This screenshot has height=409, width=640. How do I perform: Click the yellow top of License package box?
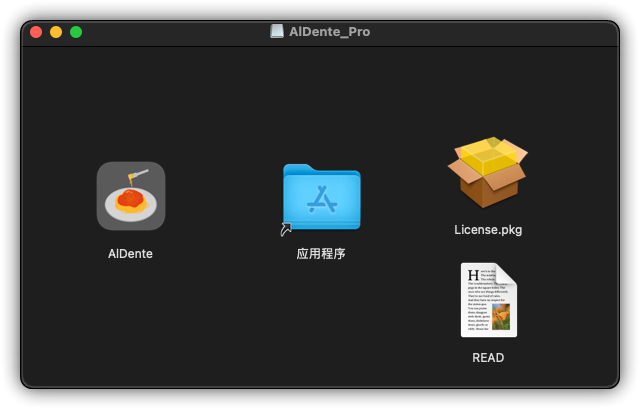(x=489, y=154)
